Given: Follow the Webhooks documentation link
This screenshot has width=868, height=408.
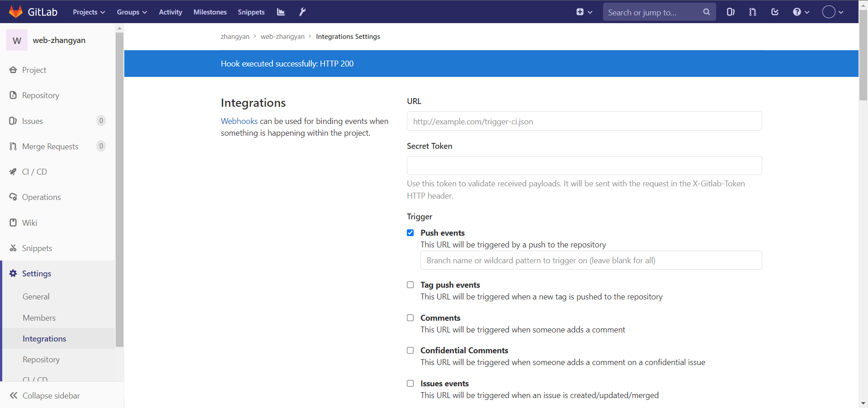Looking at the screenshot, I should point(239,121).
